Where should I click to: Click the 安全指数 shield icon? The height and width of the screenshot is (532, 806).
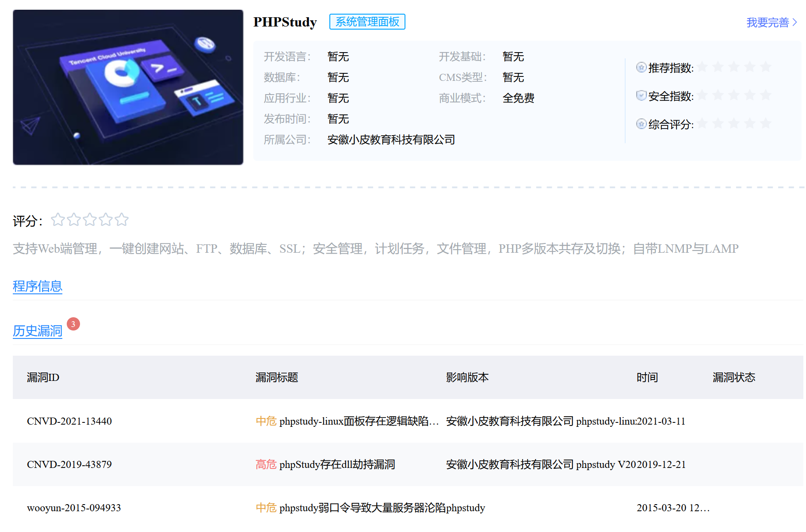pyautogui.click(x=641, y=95)
